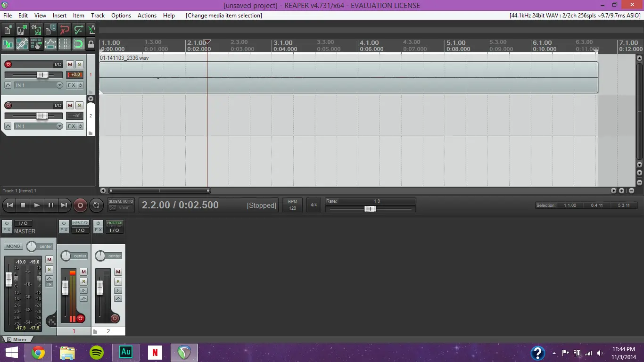644x362 pixels.
Task: Click track 2 folder icon
Action: (x=91, y=133)
